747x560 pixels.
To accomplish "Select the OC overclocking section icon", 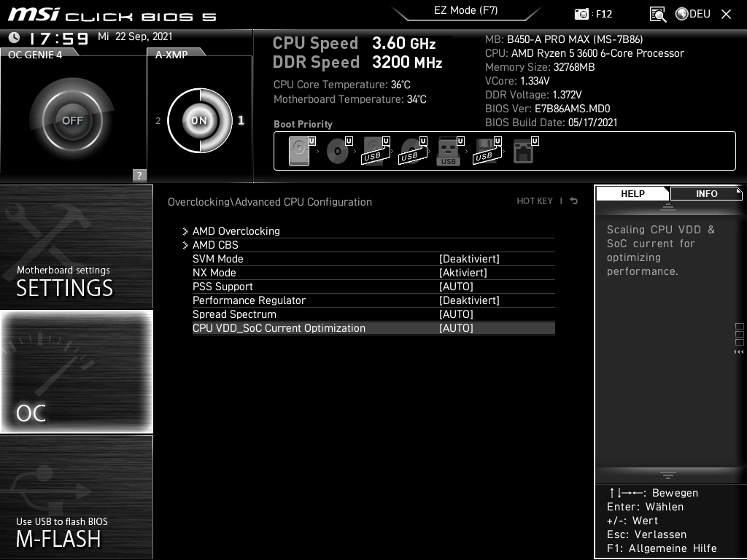I will tap(76, 372).
